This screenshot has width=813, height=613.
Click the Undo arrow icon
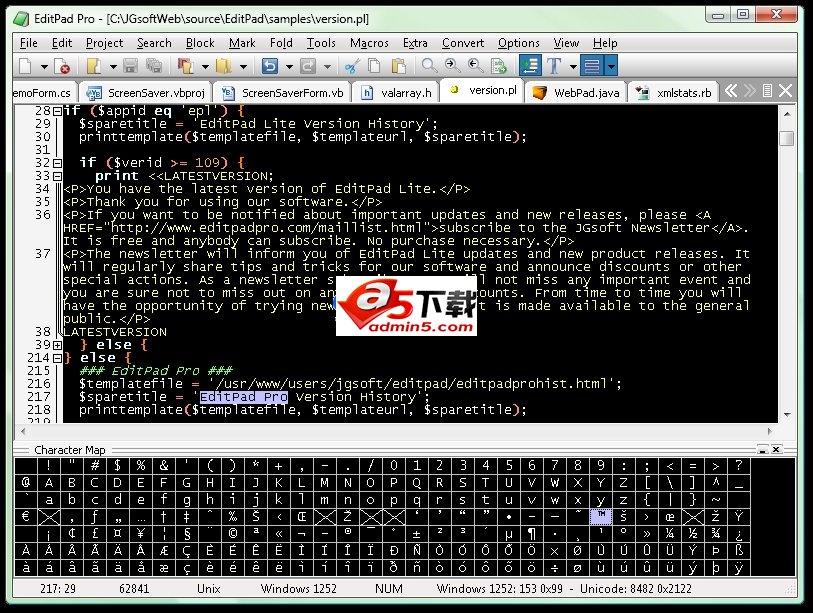pyautogui.click(x=271, y=66)
